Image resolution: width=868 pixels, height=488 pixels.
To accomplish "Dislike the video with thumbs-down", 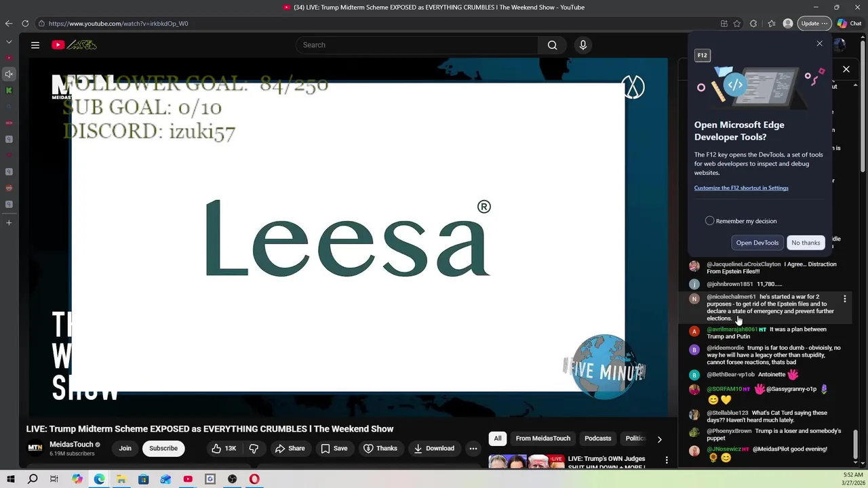I will coord(254,448).
